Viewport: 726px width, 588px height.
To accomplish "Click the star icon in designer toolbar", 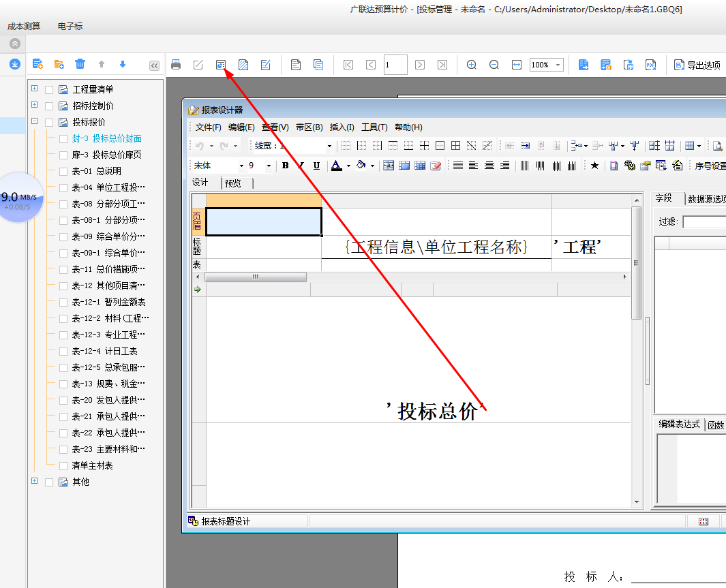I will pyautogui.click(x=594, y=166).
